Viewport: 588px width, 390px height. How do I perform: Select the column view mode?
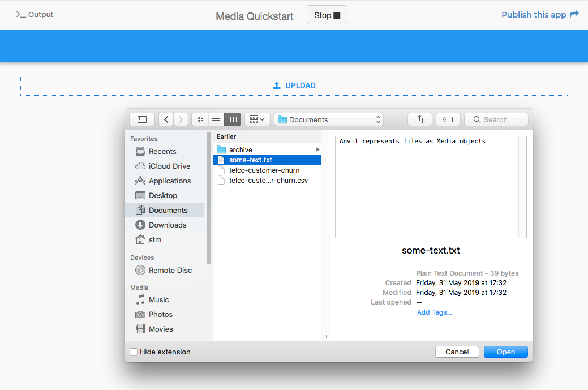click(x=232, y=119)
